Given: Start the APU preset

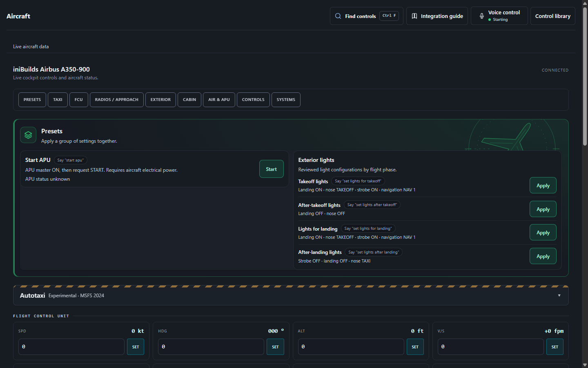Looking at the screenshot, I should [x=272, y=169].
